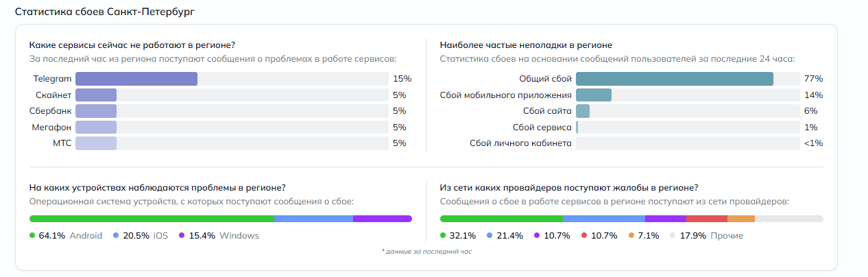Select Сбербанк in the services list

(x=53, y=111)
